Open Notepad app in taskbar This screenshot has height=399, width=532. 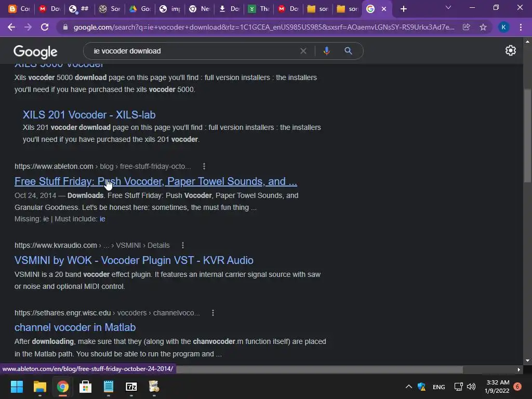108,387
